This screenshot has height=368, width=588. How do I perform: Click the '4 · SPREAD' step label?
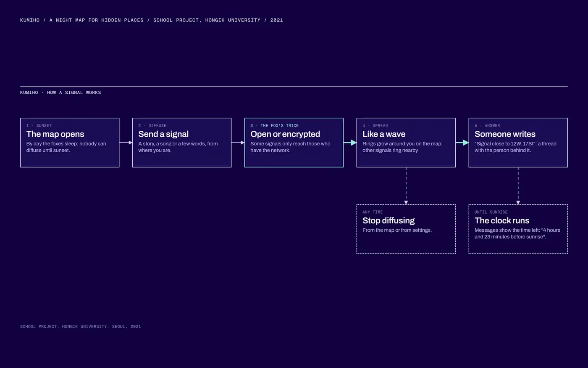tap(375, 126)
